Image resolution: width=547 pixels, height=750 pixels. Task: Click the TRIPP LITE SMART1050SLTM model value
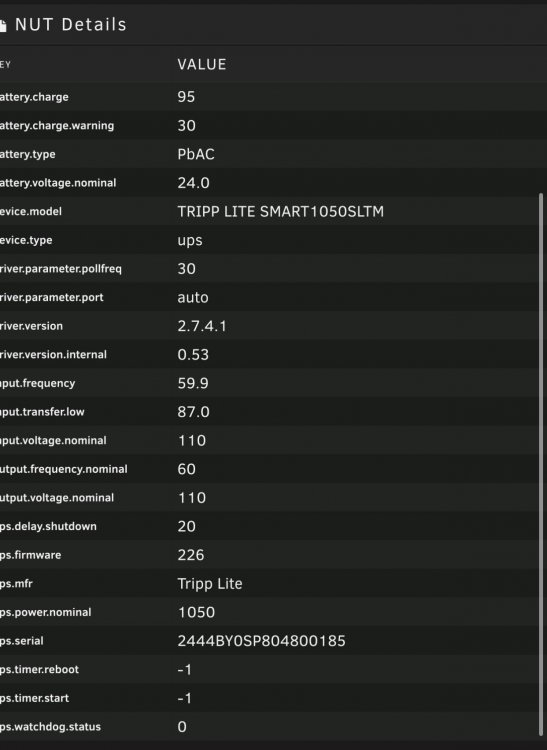pos(281,211)
